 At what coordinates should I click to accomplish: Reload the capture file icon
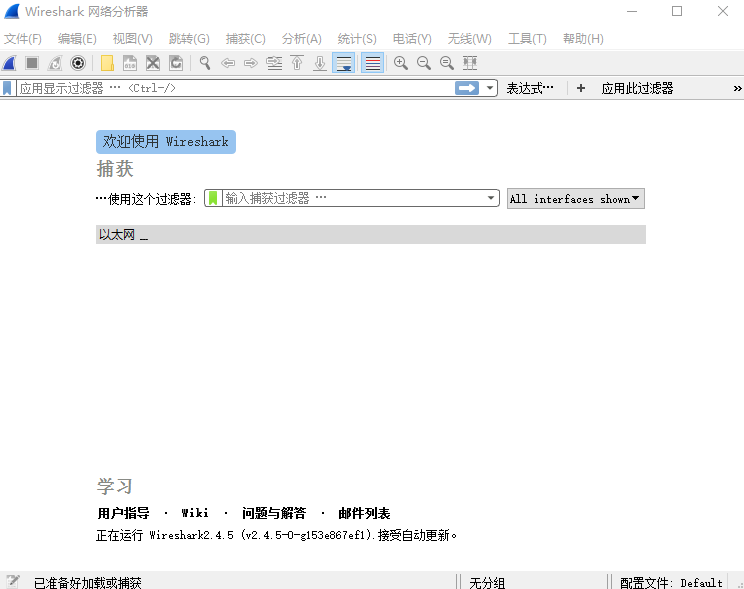[176, 63]
